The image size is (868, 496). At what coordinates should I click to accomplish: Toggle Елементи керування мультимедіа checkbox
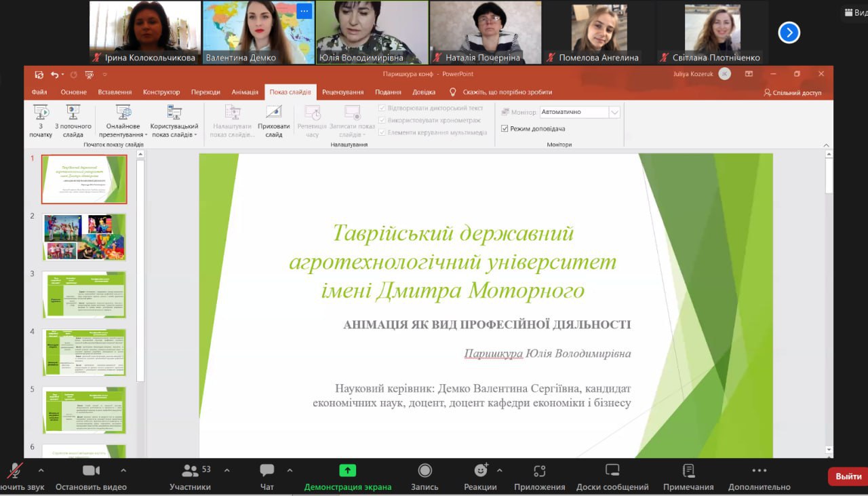click(x=382, y=132)
